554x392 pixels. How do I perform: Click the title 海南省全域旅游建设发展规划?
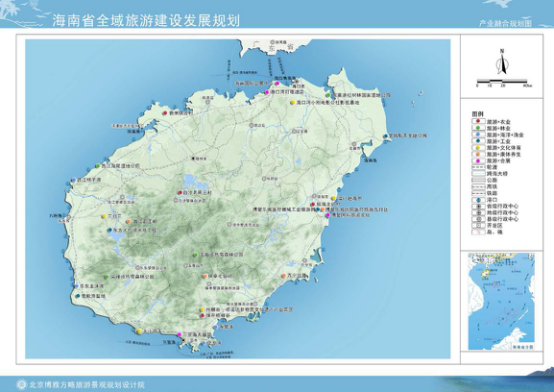click(x=146, y=21)
